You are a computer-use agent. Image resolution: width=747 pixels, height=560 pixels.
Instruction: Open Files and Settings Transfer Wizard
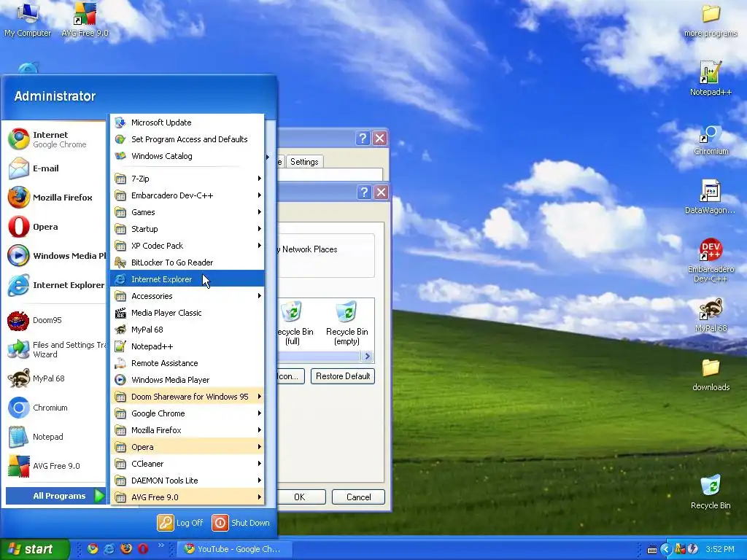coord(55,349)
